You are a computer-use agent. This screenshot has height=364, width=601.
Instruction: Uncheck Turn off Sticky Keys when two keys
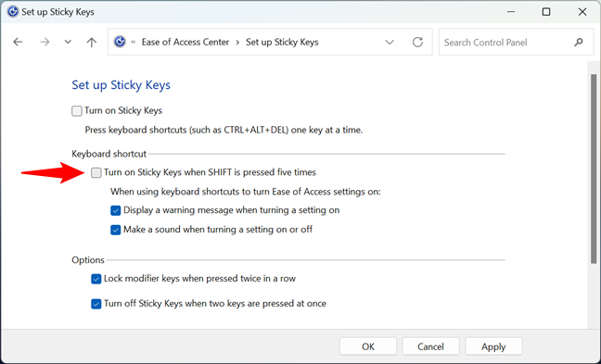click(96, 304)
